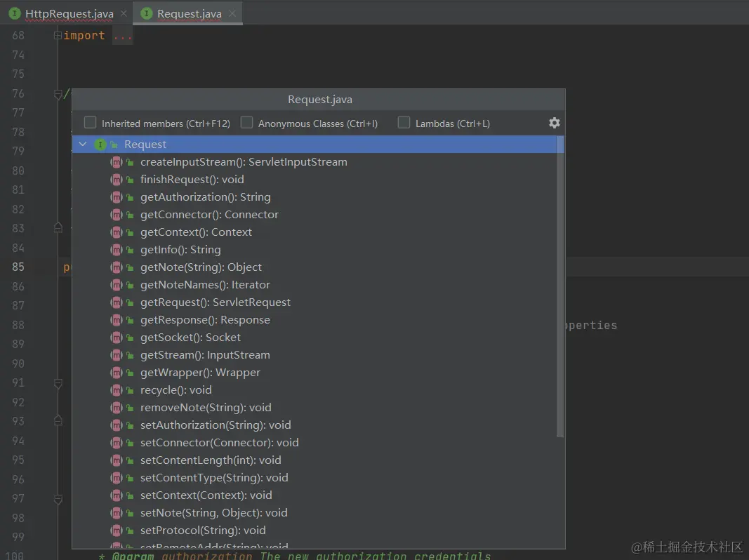Open the structure popup settings gear
Screen dimensions: 749x560
coord(554,124)
